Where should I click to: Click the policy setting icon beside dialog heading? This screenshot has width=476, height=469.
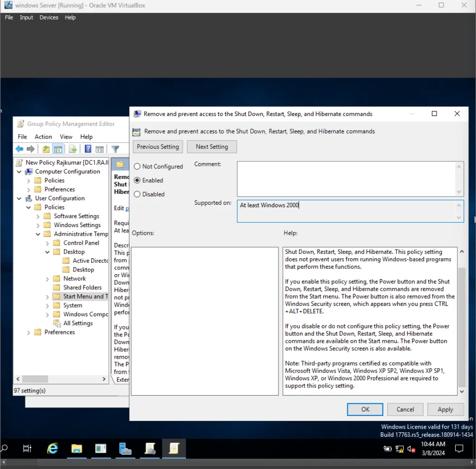click(137, 132)
